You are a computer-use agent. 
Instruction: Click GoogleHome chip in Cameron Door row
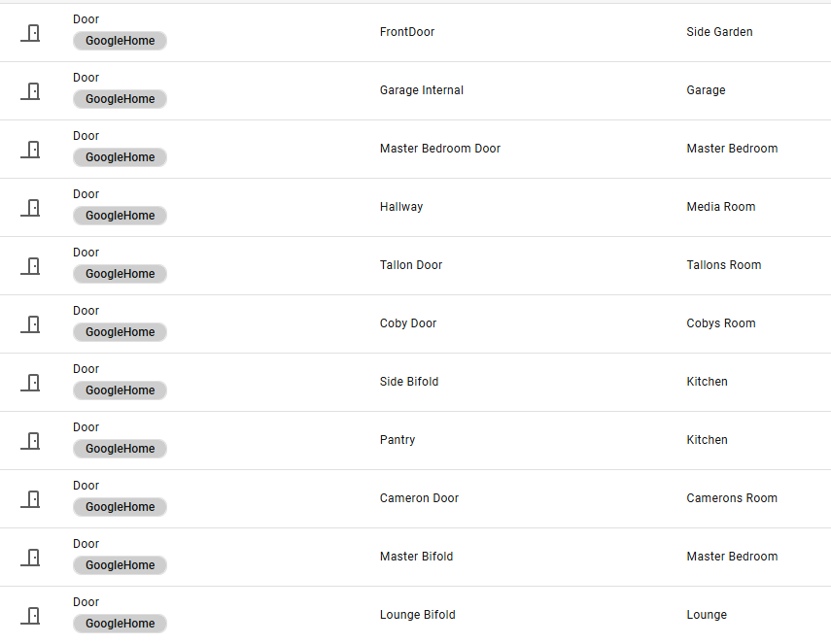click(120, 507)
